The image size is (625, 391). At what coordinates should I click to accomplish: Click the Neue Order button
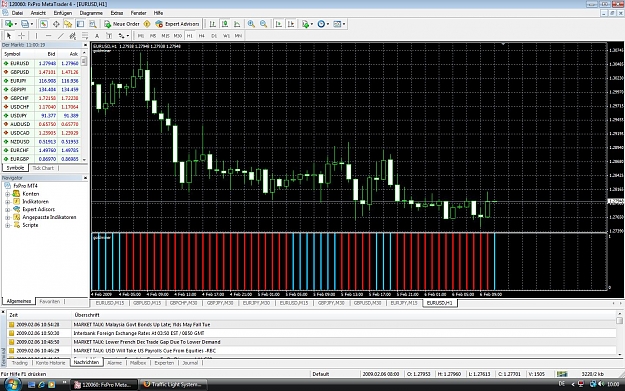[x=122, y=24]
